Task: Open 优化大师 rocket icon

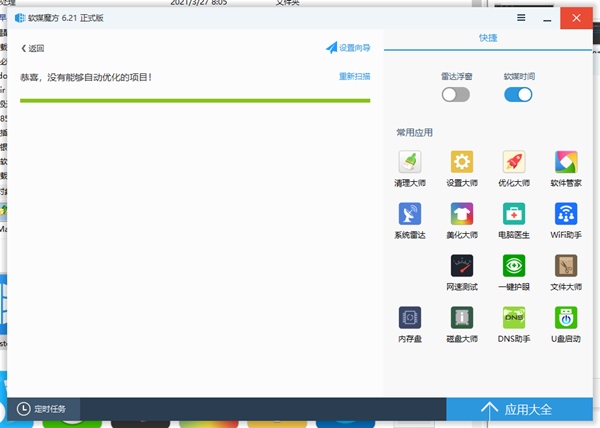Action: [x=513, y=162]
